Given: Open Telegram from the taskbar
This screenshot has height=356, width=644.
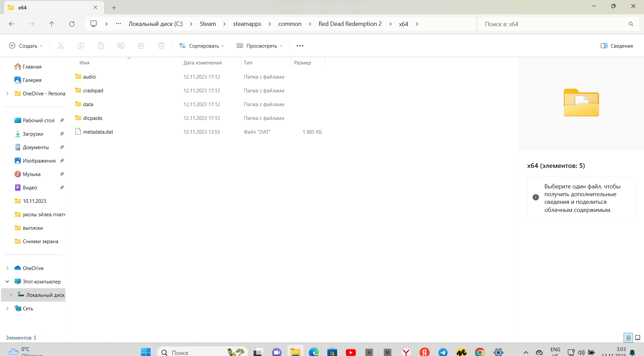Looking at the screenshot, I should click(443, 352).
